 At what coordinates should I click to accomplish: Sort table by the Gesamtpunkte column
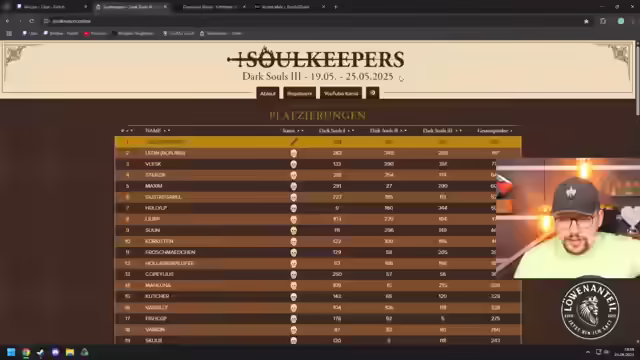click(x=495, y=131)
